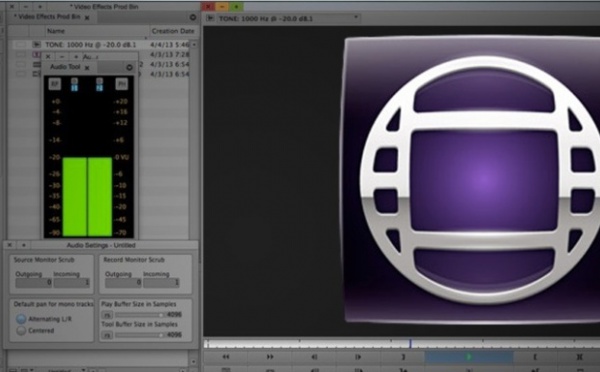Click the Fast Forward transport button
600x372 pixels.
click(x=270, y=357)
